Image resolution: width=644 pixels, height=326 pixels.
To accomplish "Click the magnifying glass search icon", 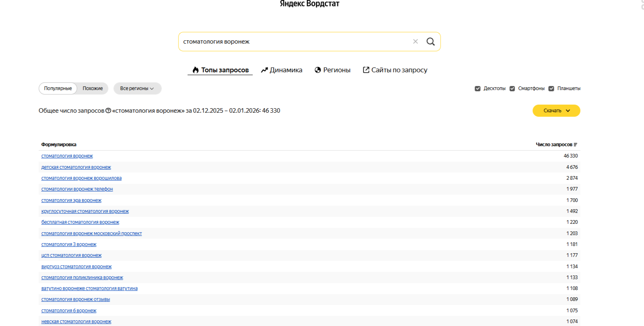I will point(430,42).
